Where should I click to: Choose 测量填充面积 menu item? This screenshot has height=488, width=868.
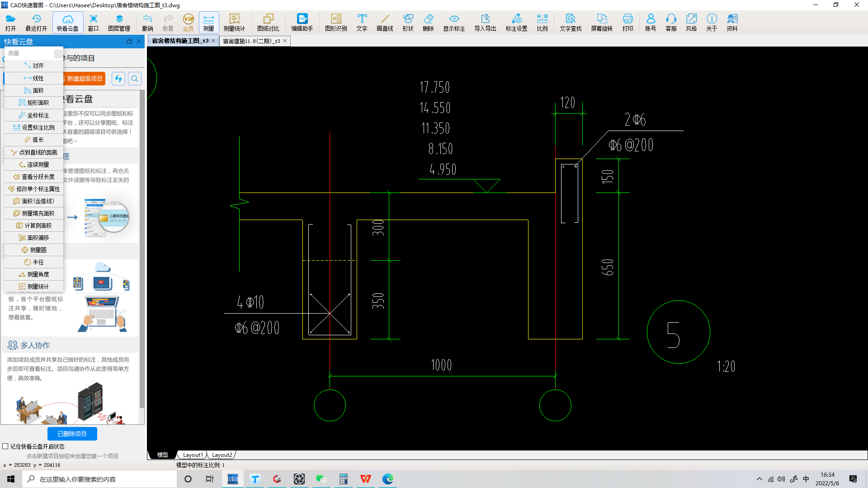pyautogui.click(x=34, y=213)
